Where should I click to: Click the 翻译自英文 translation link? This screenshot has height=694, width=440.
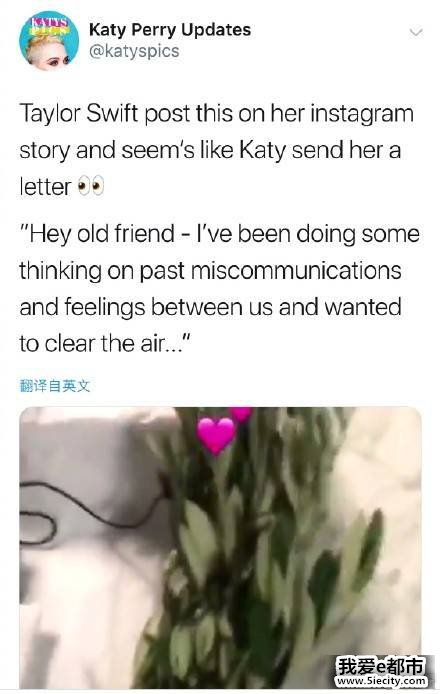click(x=55, y=386)
